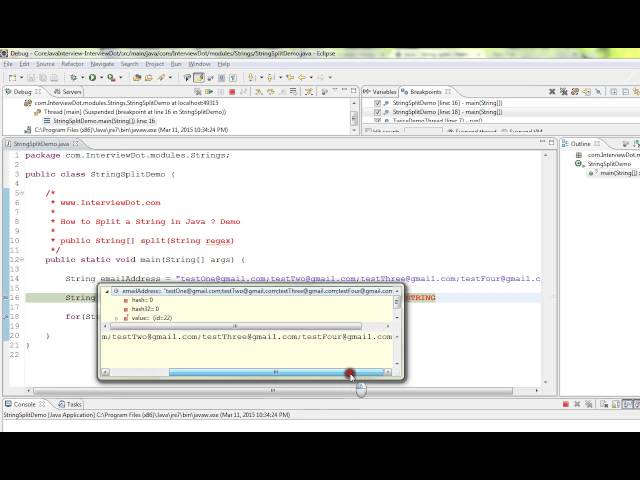Screen dimensions: 640x480
Task: Open the New file dropdown arrow
Action: (x=22, y=77)
